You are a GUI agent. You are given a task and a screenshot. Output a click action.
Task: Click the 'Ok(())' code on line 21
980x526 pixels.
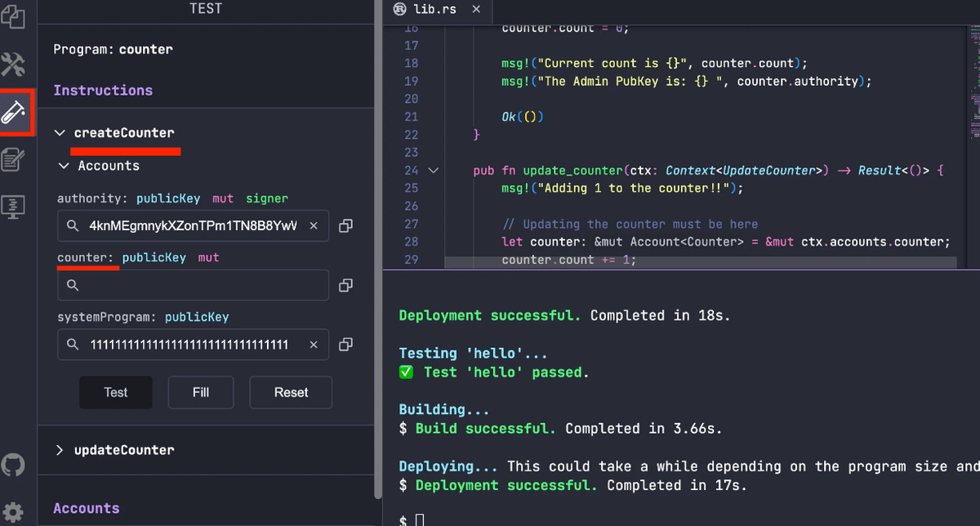tap(523, 117)
